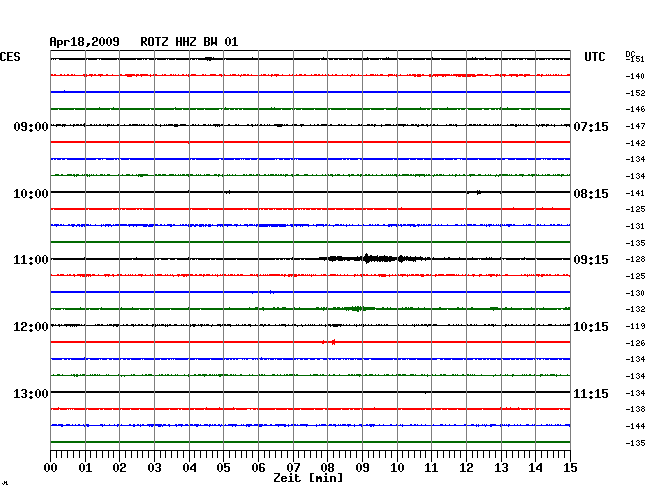Click the 10 minute axis label

point(397,468)
